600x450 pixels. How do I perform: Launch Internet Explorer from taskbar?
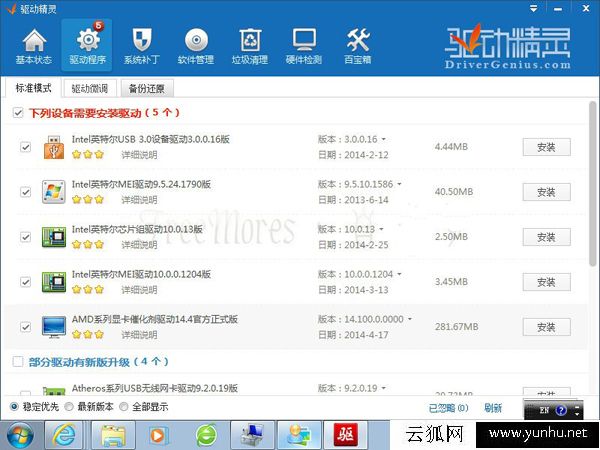64,435
